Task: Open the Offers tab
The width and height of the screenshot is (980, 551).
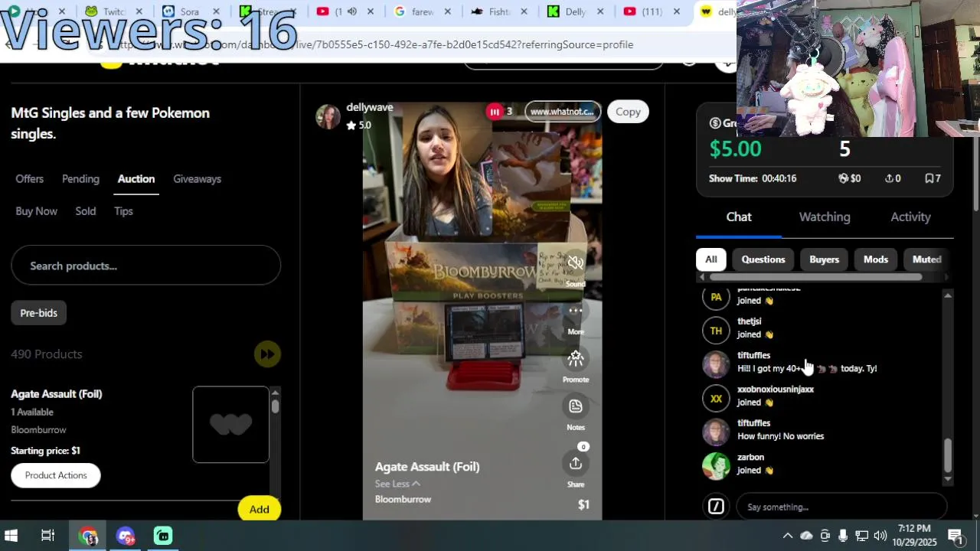Action: tap(30, 179)
